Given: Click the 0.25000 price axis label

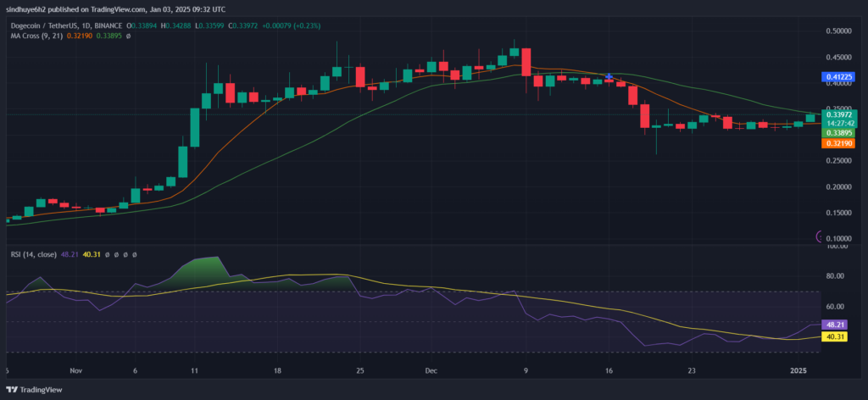Looking at the screenshot, I should pyautogui.click(x=838, y=161).
